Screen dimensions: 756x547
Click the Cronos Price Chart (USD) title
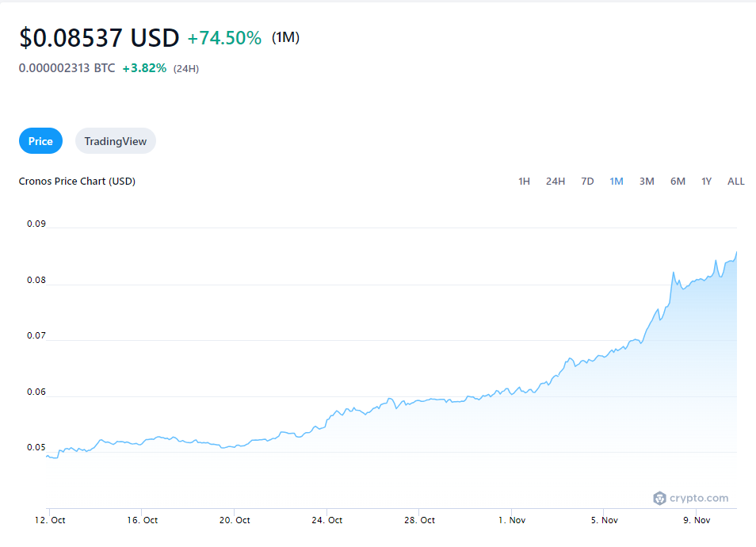pyautogui.click(x=77, y=182)
